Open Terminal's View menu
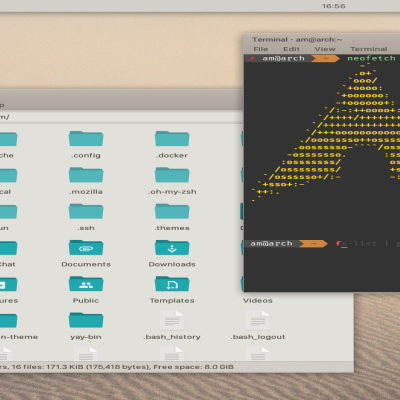This screenshot has width=400, height=400. [325, 49]
